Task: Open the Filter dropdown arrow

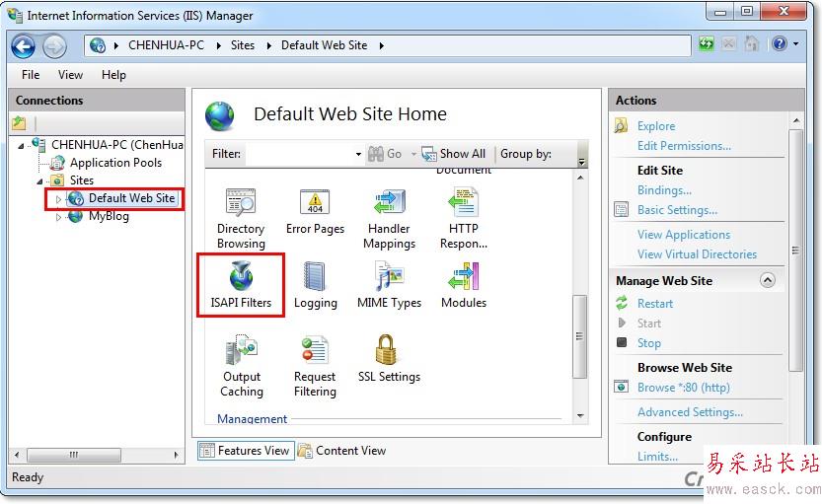Action: [358, 154]
